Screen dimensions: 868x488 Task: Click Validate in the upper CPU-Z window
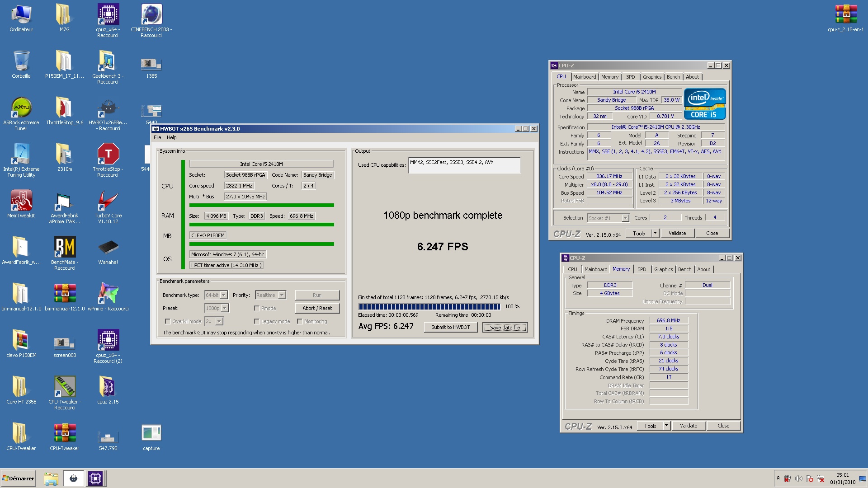(677, 233)
